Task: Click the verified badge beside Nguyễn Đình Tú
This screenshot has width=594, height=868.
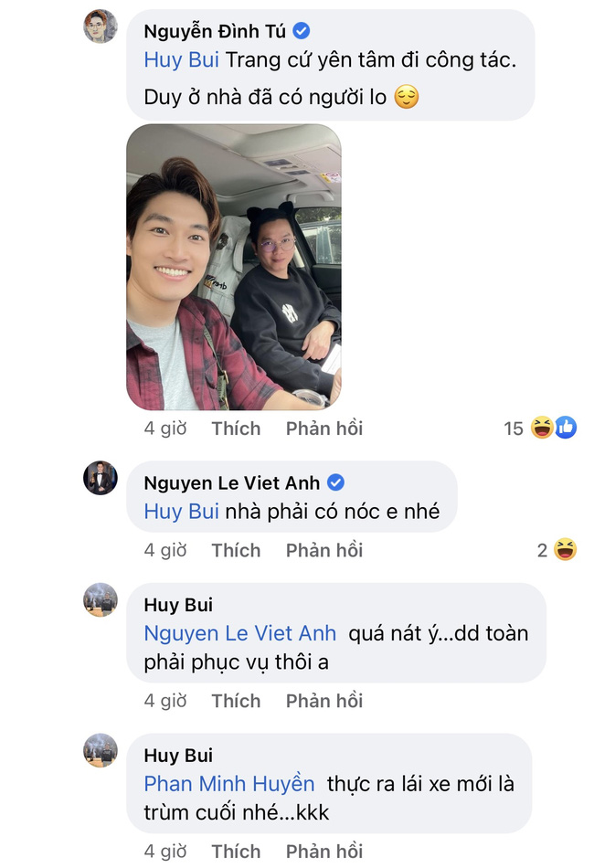Action: coord(302,31)
